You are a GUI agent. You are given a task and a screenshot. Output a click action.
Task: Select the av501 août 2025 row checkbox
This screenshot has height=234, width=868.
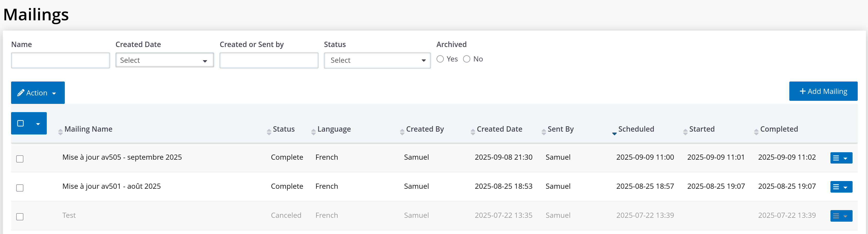click(x=20, y=188)
